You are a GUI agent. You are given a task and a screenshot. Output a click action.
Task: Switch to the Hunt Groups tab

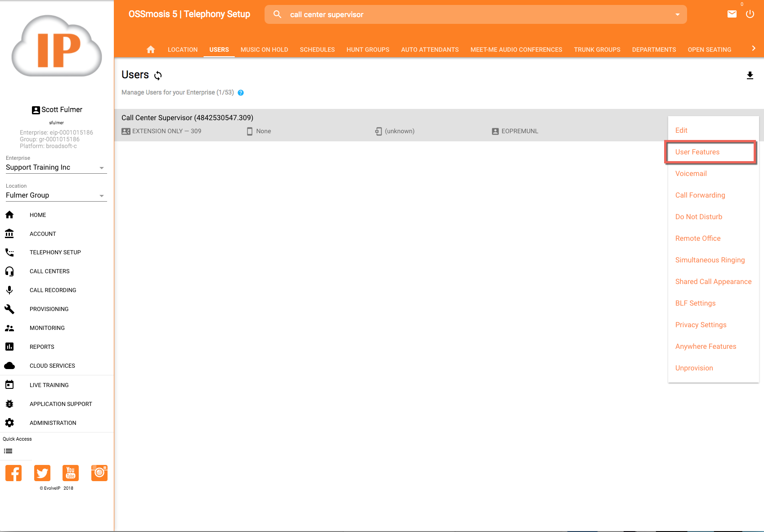point(368,50)
